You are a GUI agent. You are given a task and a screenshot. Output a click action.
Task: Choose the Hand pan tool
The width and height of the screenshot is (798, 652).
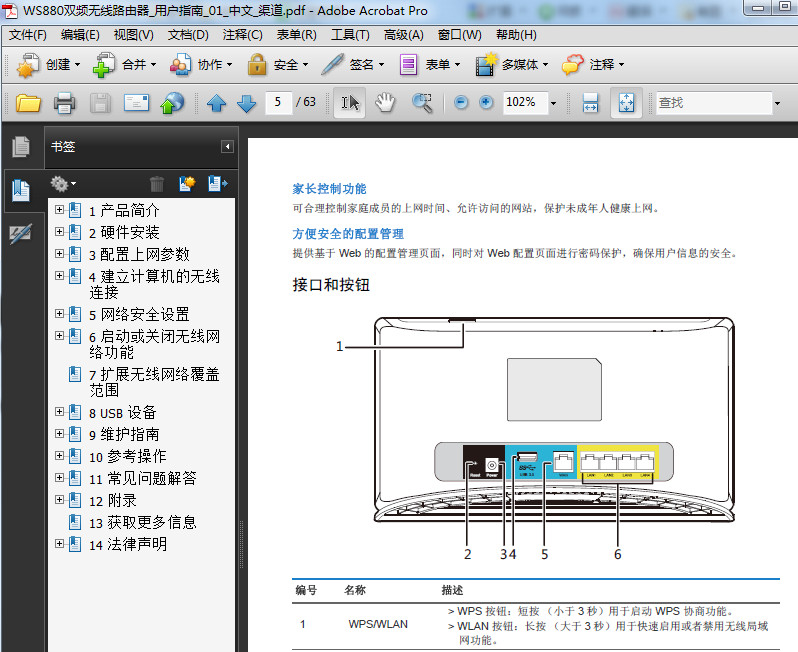click(x=385, y=103)
